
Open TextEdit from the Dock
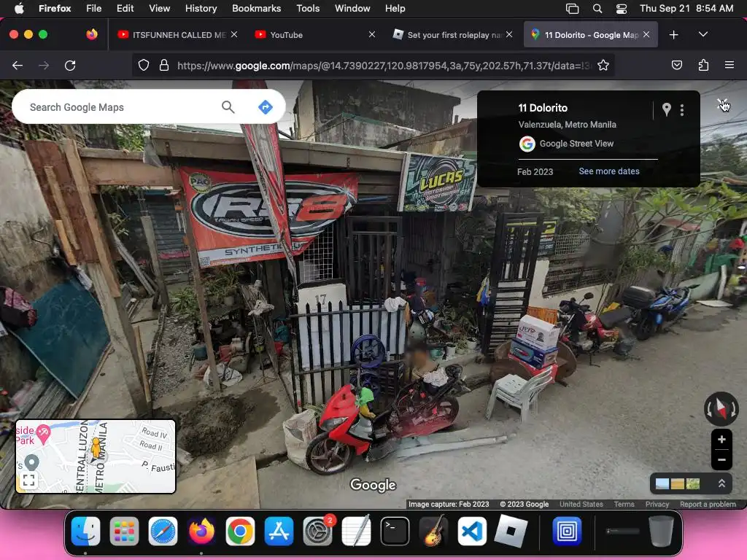click(x=356, y=531)
